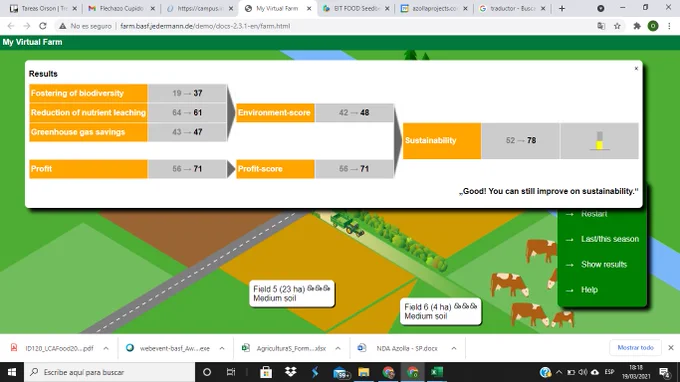This screenshot has height=382, width=680.
Task: Open Mail app with 99+ badge
Action: click(341, 372)
